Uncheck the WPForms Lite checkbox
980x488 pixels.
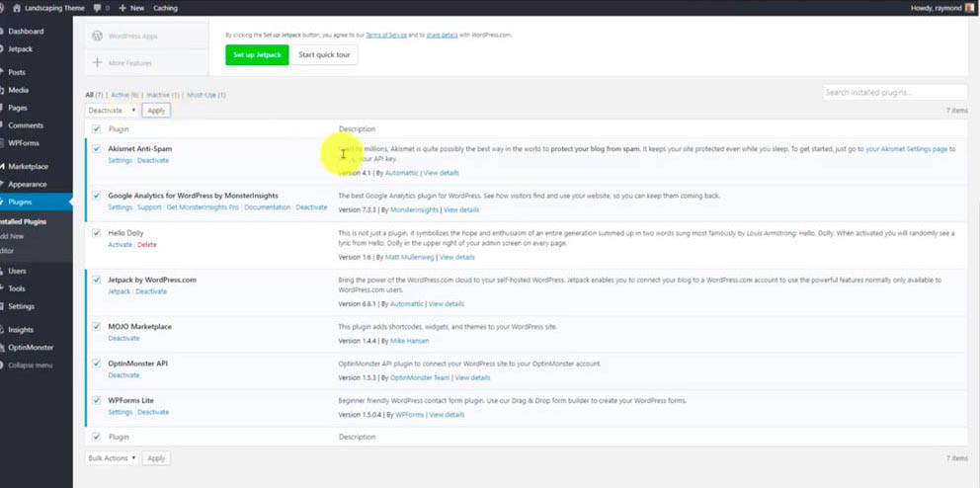coord(96,400)
